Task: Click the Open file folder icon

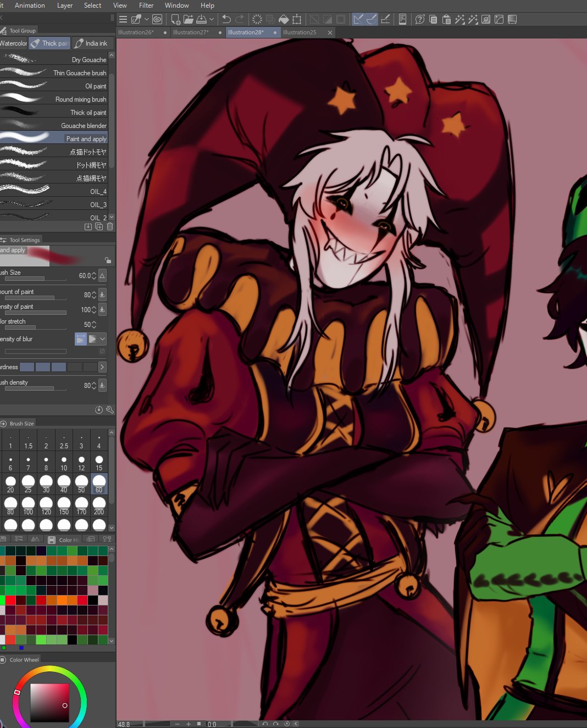Action: (189, 19)
